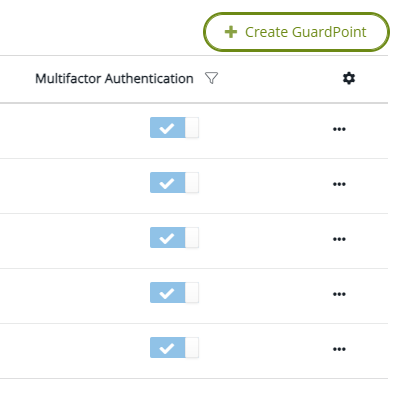Toggle the second row's multifactor authentication switch
Screen dimensions: 397x399
[x=174, y=182]
